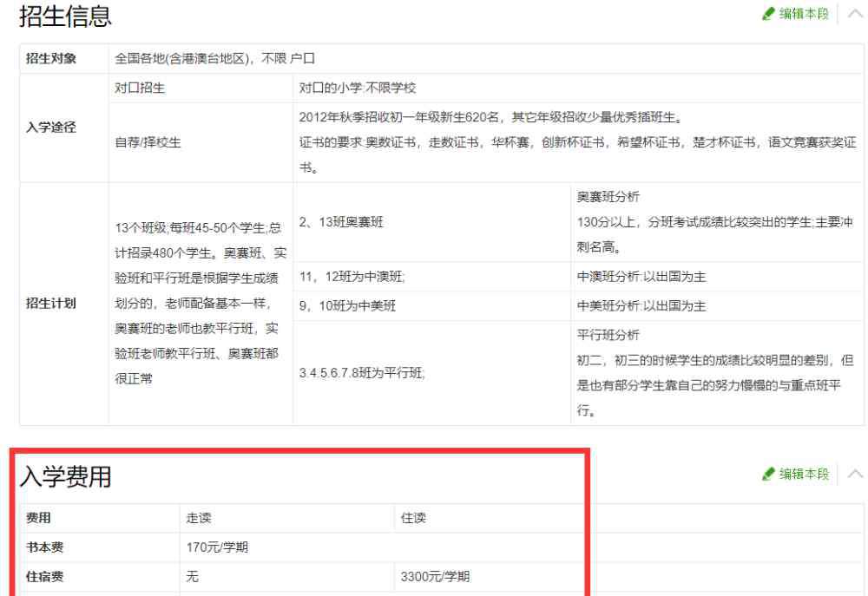
Task: Click the pencil icon beside 招生信息 edit link
Action: pos(767,14)
